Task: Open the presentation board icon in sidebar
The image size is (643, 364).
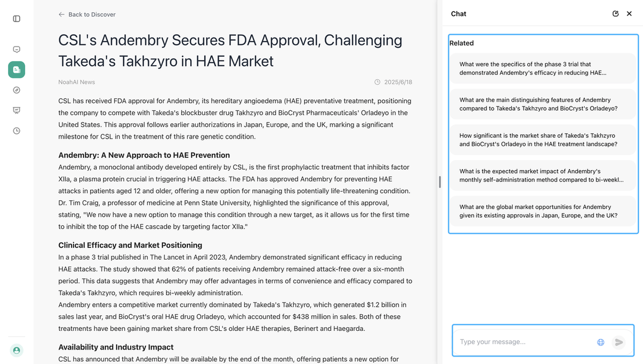Action: (x=16, y=110)
